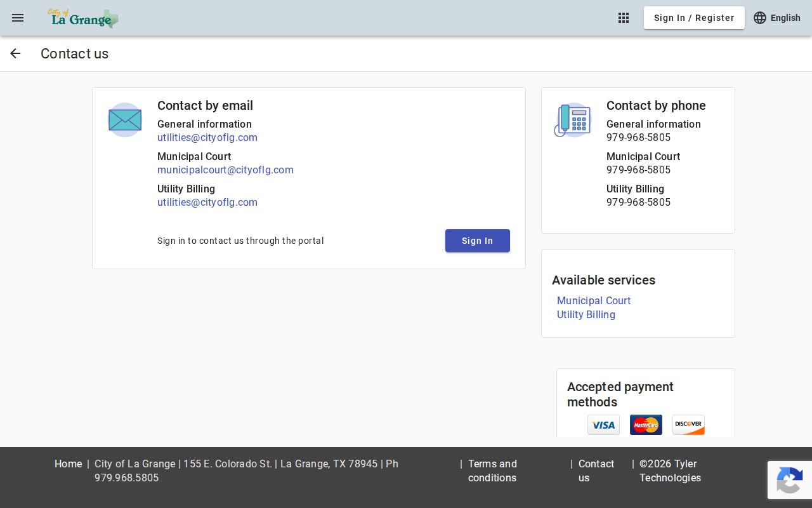Click the Visa card logo
The width and height of the screenshot is (812, 508).
[x=603, y=425]
